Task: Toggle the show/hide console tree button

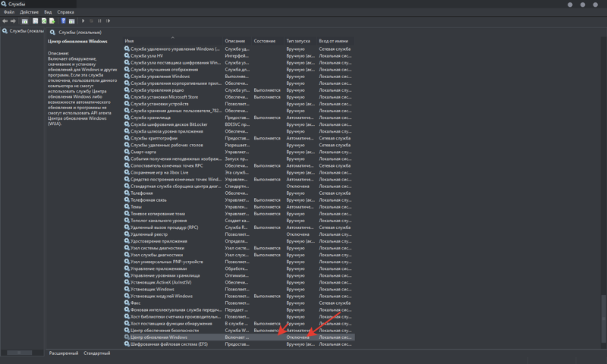Action: pos(25,21)
